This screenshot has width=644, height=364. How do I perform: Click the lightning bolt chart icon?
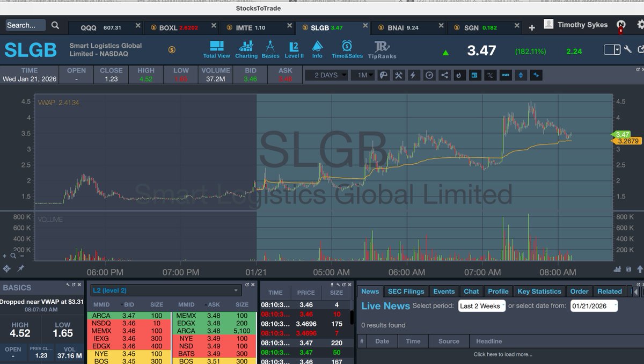tap(414, 75)
